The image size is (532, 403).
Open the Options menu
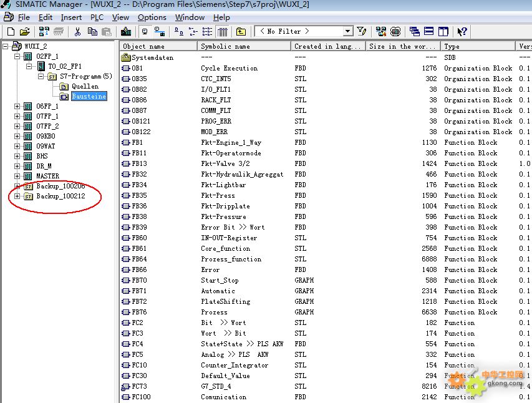click(152, 17)
